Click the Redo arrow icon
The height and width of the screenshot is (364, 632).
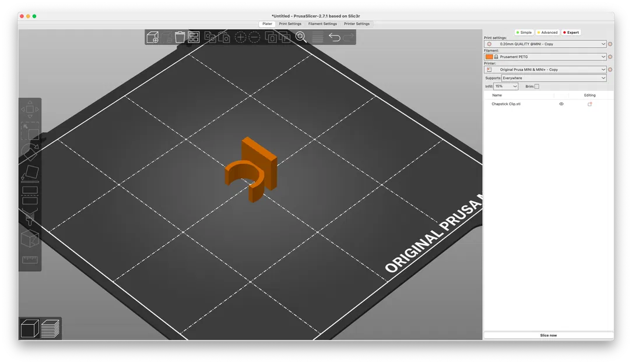[x=349, y=37]
